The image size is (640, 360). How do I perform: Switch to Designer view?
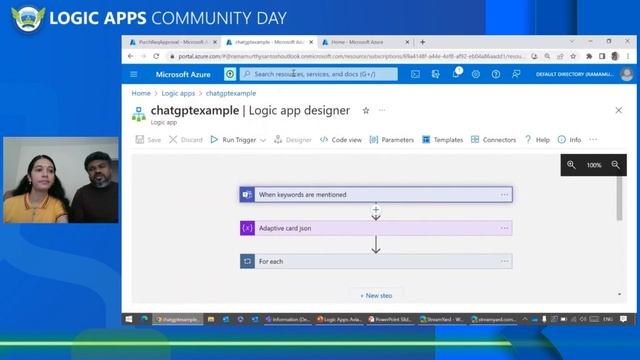[x=293, y=140]
